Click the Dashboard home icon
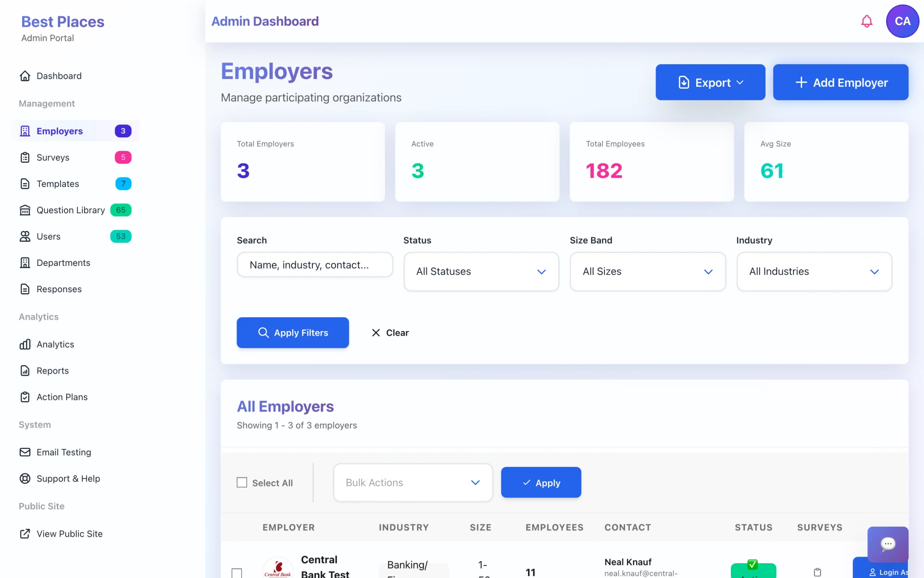The image size is (924, 578). tap(25, 76)
